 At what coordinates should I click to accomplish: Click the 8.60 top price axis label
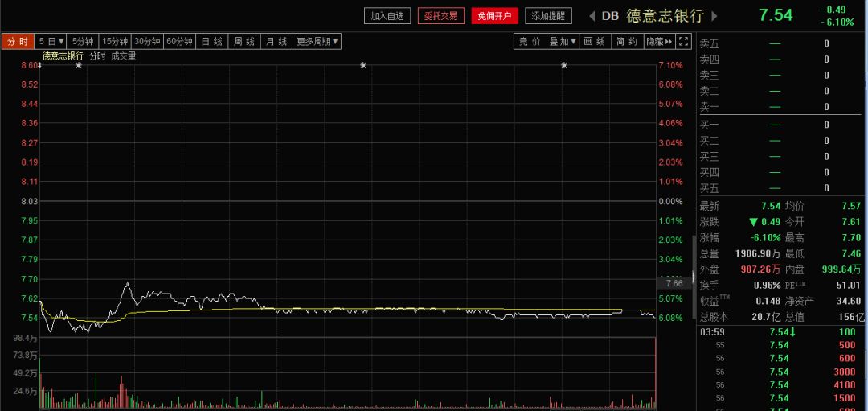tap(28, 65)
